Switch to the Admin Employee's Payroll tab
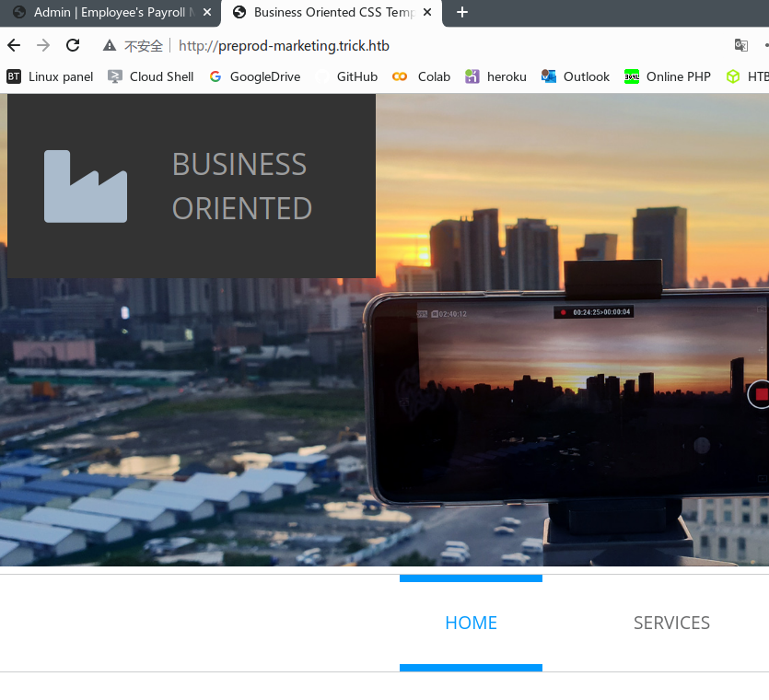This screenshot has width=769, height=700. pyautogui.click(x=111, y=12)
